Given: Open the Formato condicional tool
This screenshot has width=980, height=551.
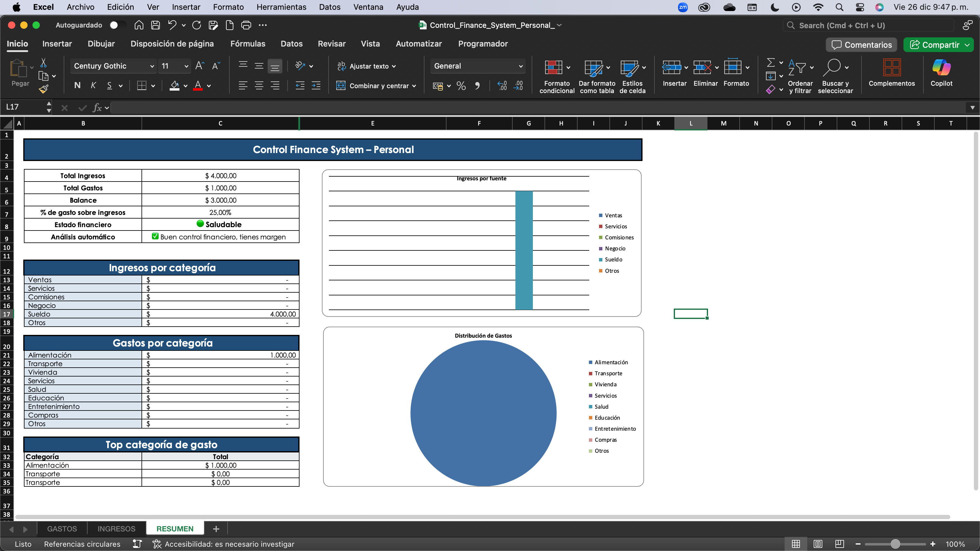Looking at the screenshot, I should (556, 74).
